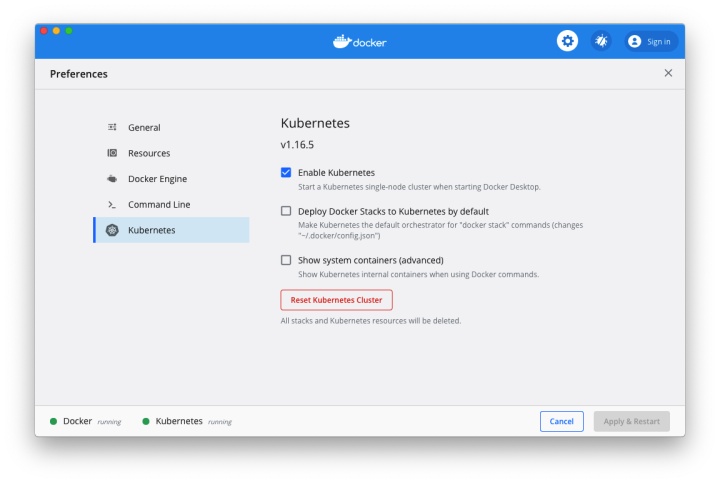
Task: Click the green macOS zoom button
Action: [68, 31]
